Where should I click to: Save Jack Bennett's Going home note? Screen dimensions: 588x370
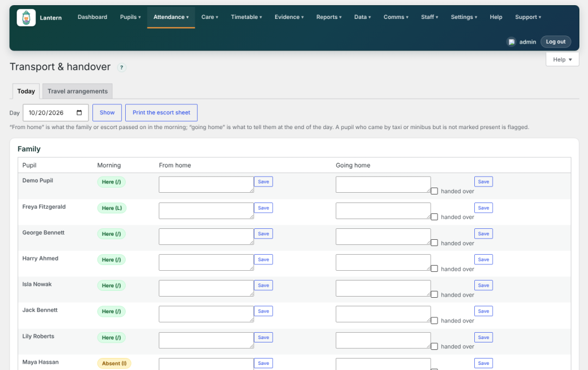pos(483,311)
